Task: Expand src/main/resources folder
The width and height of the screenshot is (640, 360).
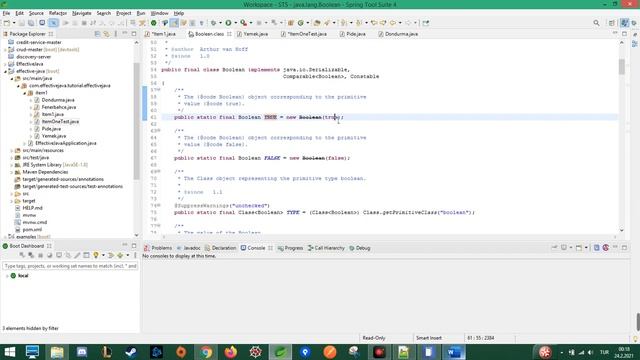Action: pyautogui.click(x=12, y=151)
